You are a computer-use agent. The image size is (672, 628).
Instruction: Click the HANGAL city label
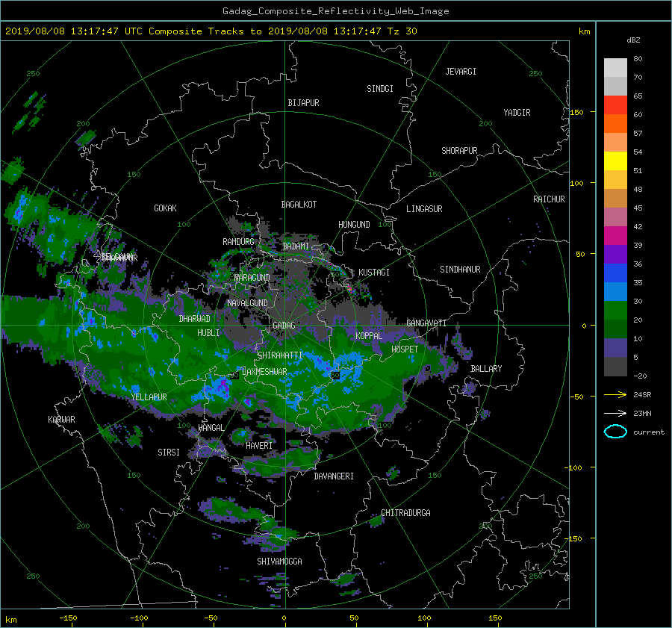(x=211, y=427)
